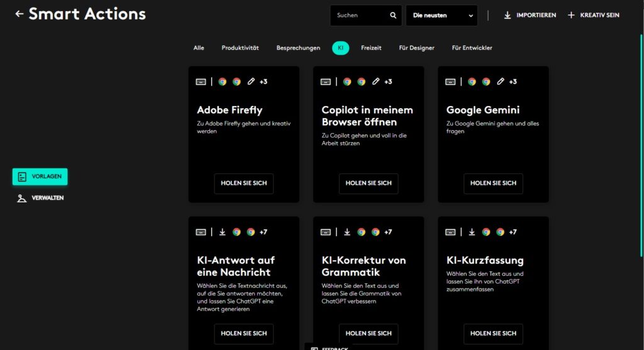Click Holen Sie sich on KI-Antwort card
Screen dimensions: 644x350
click(244, 334)
